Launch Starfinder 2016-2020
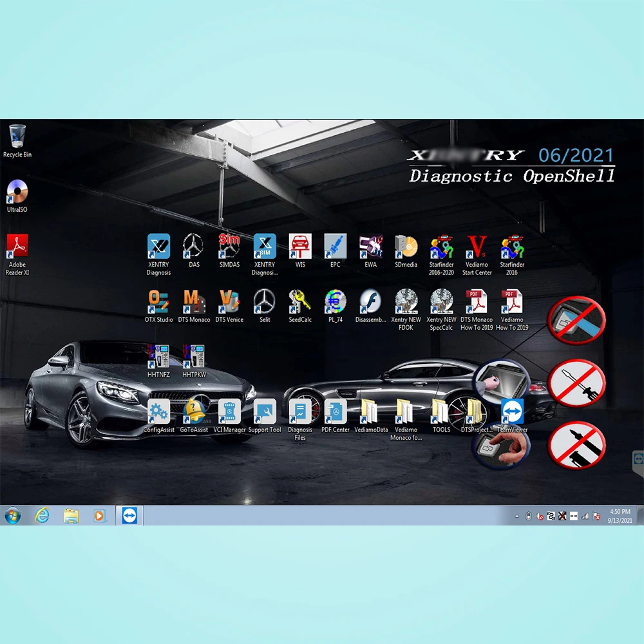 tap(442, 254)
